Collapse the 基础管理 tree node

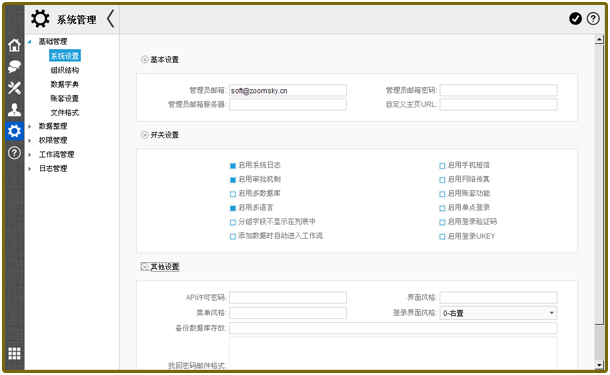click(x=30, y=42)
